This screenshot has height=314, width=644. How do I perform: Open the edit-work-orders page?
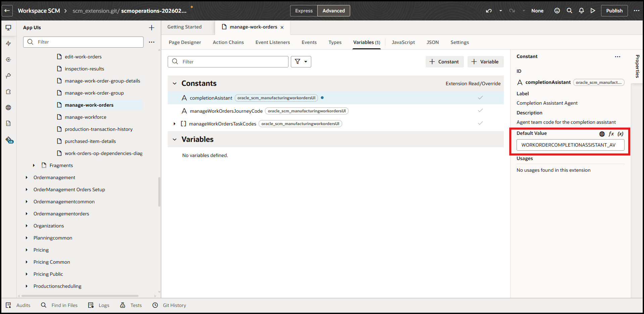point(83,57)
